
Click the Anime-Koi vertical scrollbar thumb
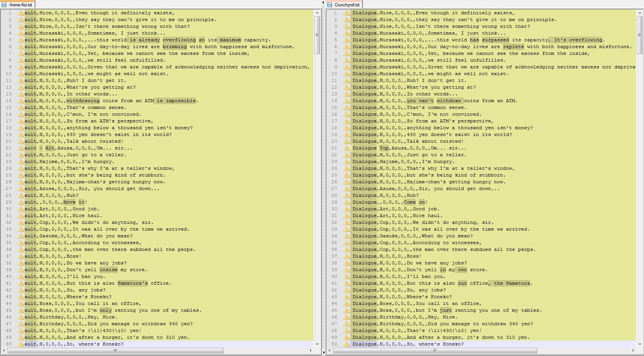(317, 35)
